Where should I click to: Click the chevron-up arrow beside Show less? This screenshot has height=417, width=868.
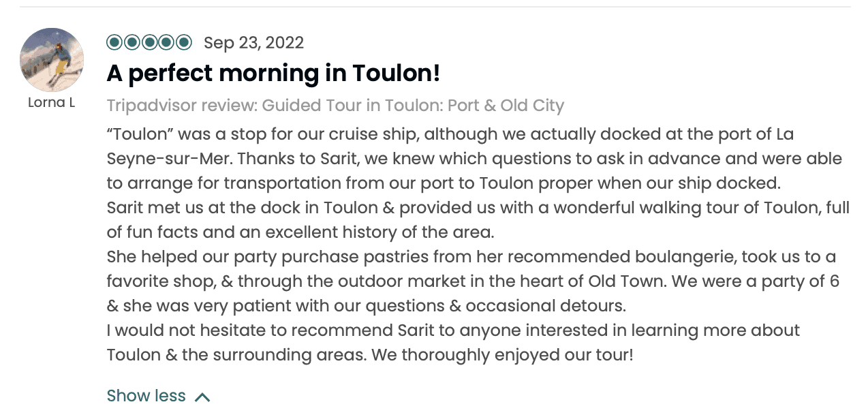tap(202, 397)
